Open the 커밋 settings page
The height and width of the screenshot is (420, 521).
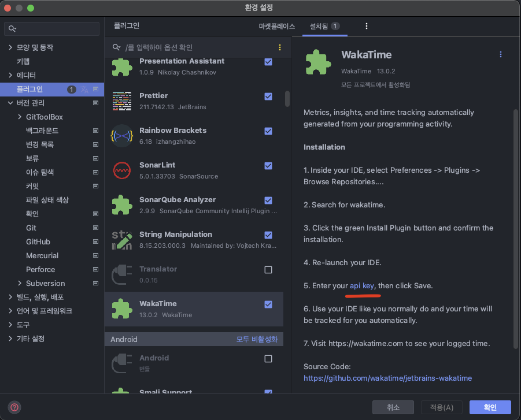32,186
